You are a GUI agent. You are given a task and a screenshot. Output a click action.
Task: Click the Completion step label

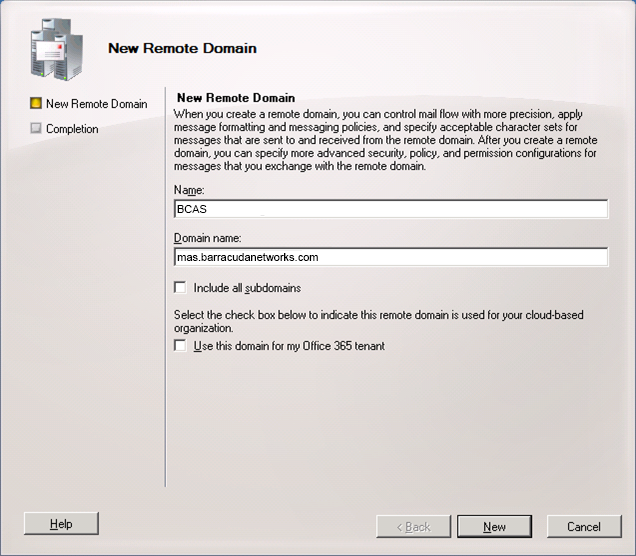click(72, 129)
